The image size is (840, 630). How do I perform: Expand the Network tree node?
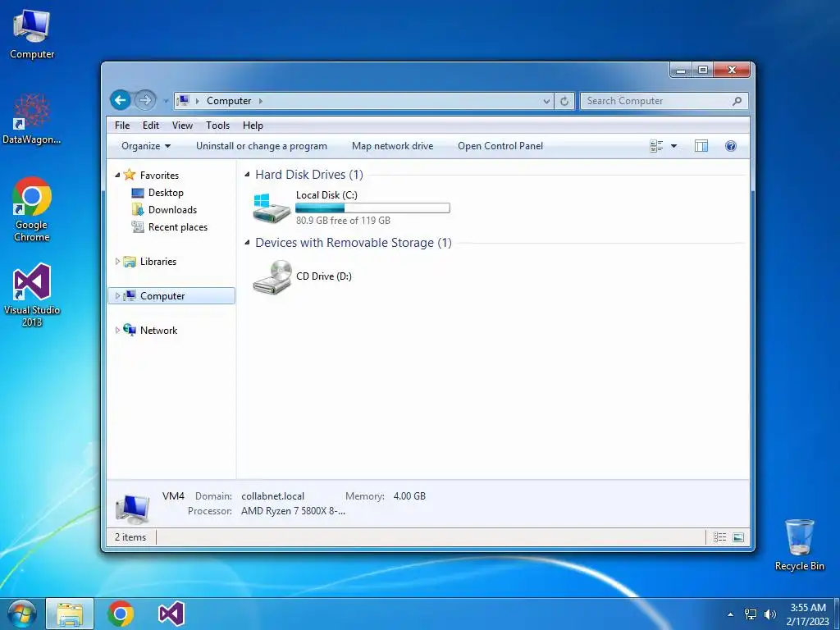(x=117, y=330)
